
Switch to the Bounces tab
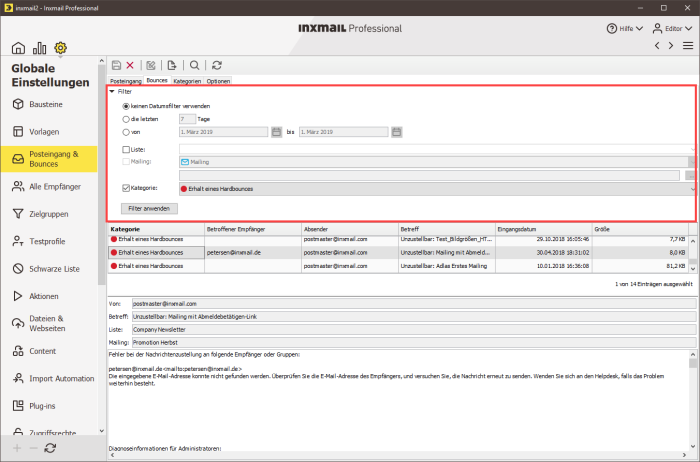(157, 80)
